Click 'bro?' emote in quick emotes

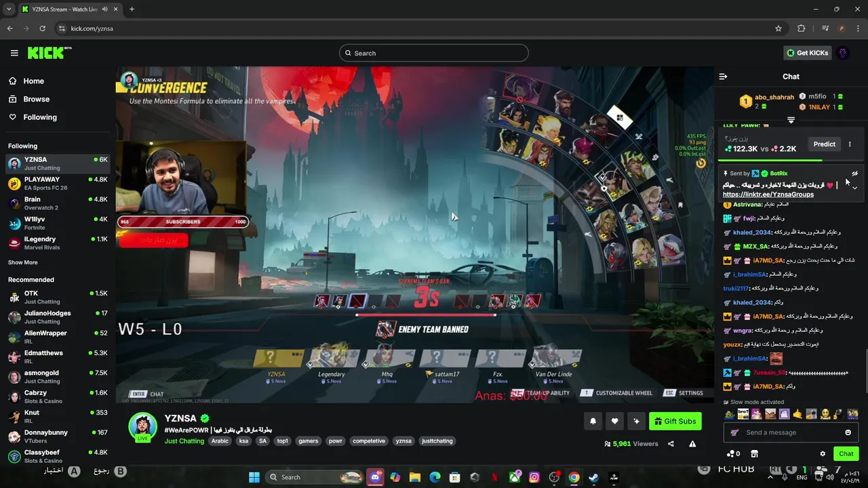click(743, 413)
